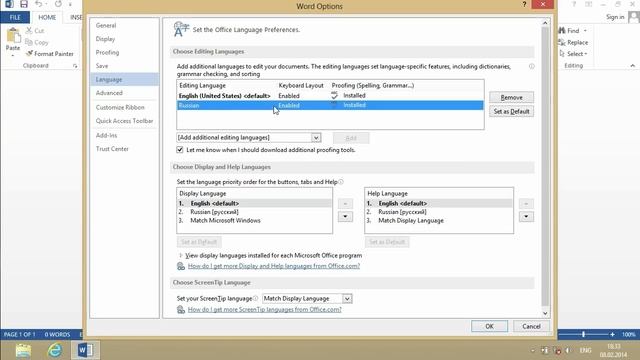The width and height of the screenshot is (640, 360).
Task: Click the Find binoculars icon in Word ribbon
Action: coord(562,31)
